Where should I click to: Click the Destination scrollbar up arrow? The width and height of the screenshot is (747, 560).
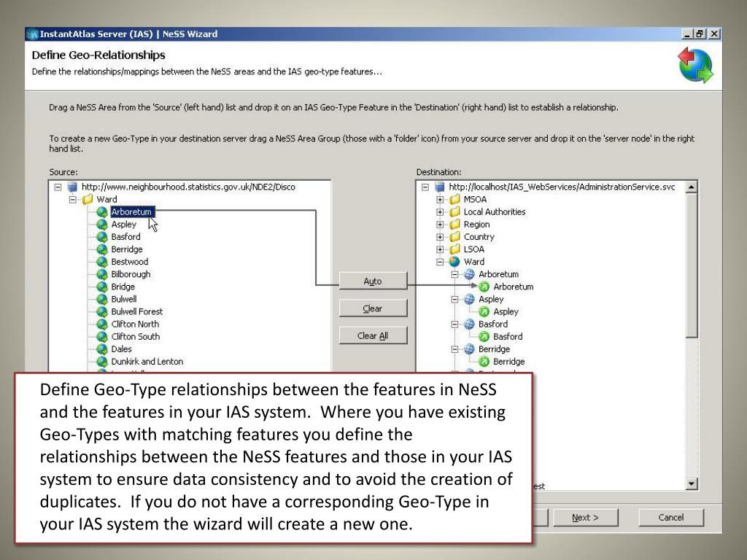click(x=692, y=187)
